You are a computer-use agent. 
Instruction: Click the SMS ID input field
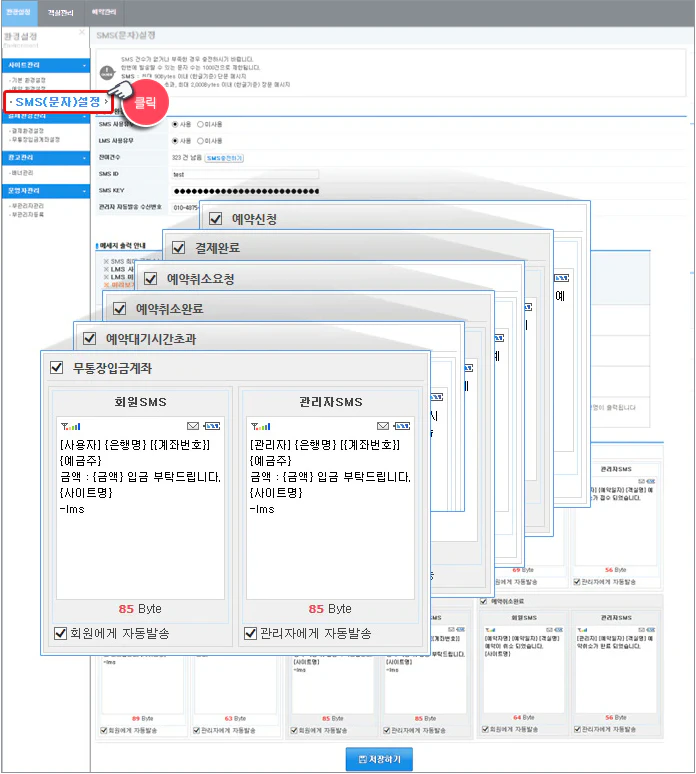pyautogui.click(x=245, y=174)
